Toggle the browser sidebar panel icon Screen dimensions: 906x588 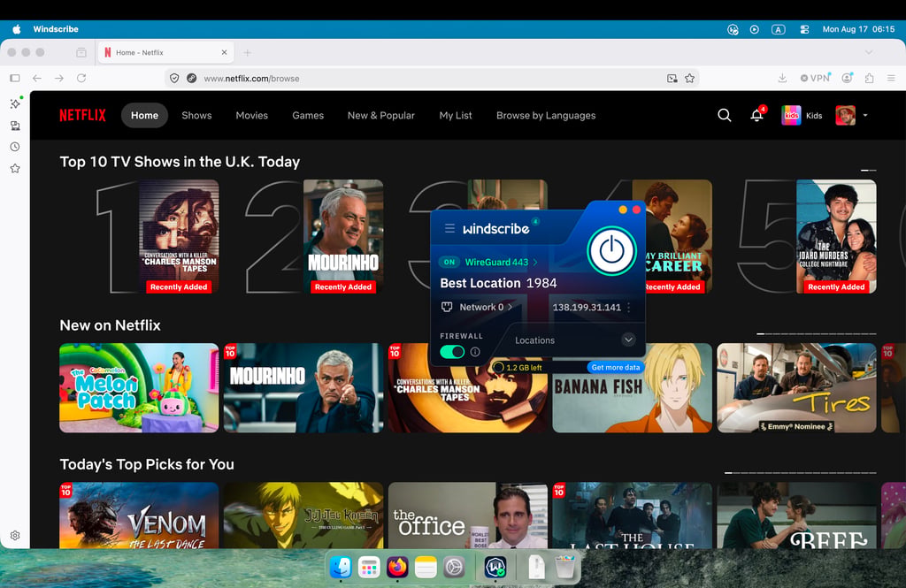(x=15, y=78)
